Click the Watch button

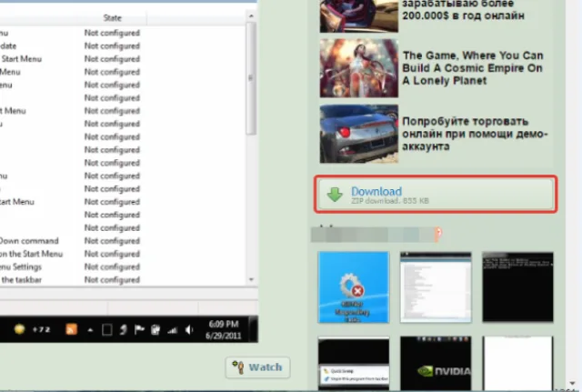pos(257,367)
